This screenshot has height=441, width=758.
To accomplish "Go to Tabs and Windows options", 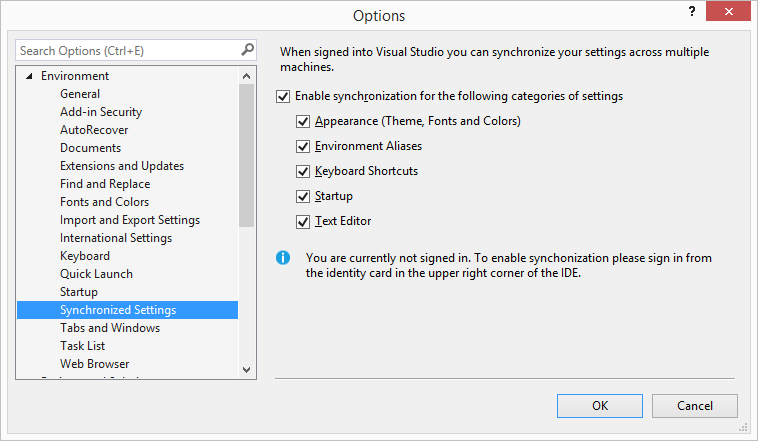I will (110, 328).
